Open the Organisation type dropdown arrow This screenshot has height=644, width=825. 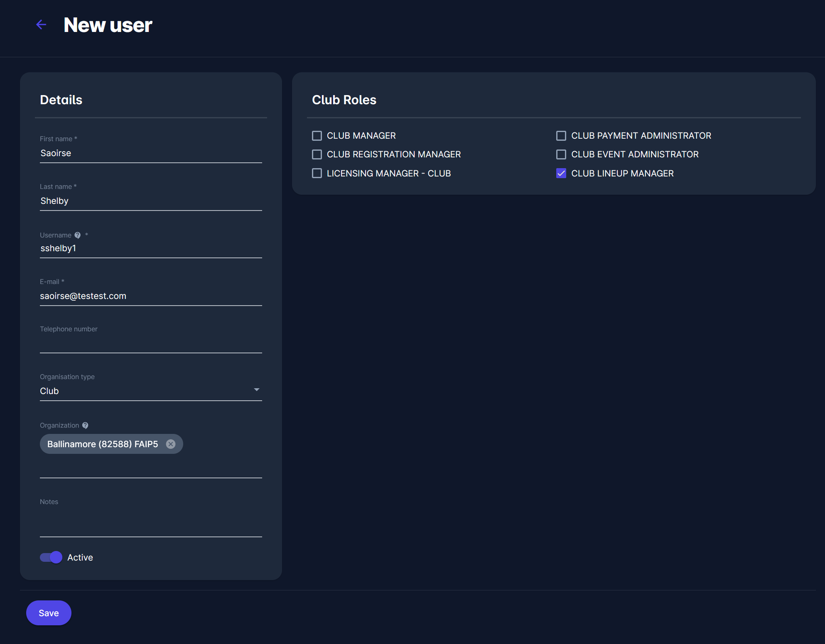click(256, 390)
